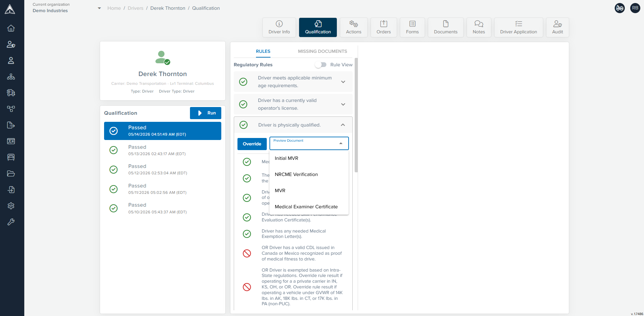Select the Passed run from 05/14/2026

(163, 131)
